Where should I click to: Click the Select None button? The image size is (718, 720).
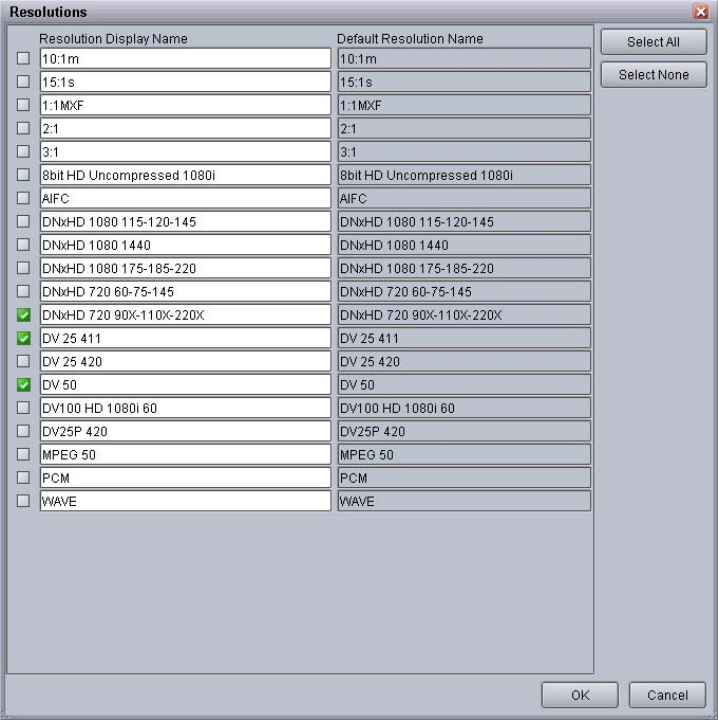[x=653, y=74]
